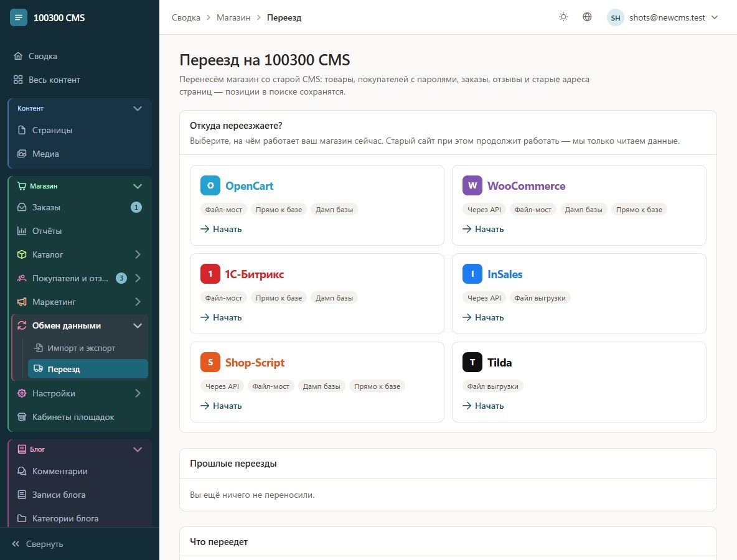Click the 100300 CMS logo icon
Image resolution: width=737 pixels, height=560 pixels.
coord(18,18)
